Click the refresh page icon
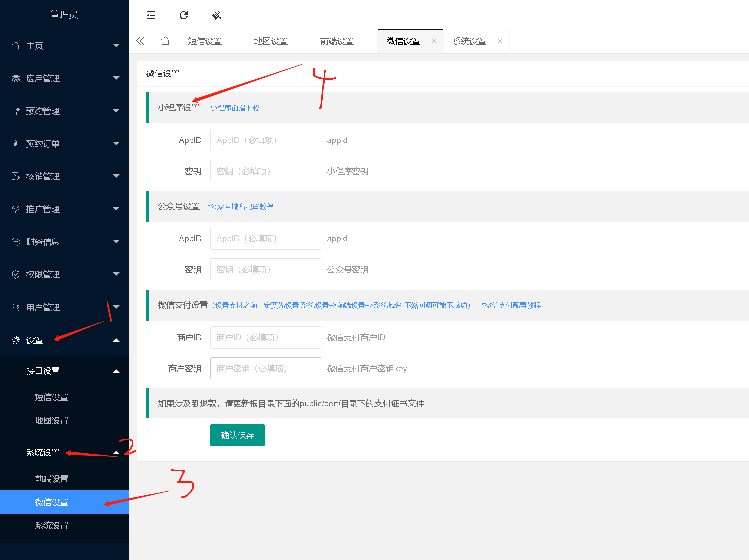The image size is (749, 560). (x=184, y=15)
